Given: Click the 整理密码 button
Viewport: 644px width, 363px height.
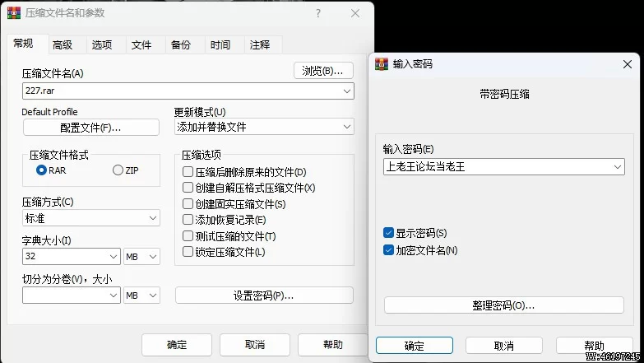Looking at the screenshot, I should pos(504,305).
